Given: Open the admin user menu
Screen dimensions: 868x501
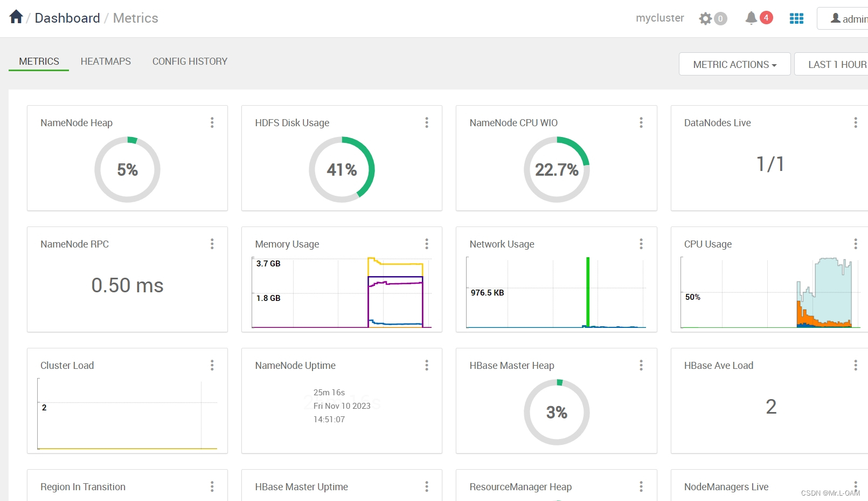Looking at the screenshot, I should (843, 18).
